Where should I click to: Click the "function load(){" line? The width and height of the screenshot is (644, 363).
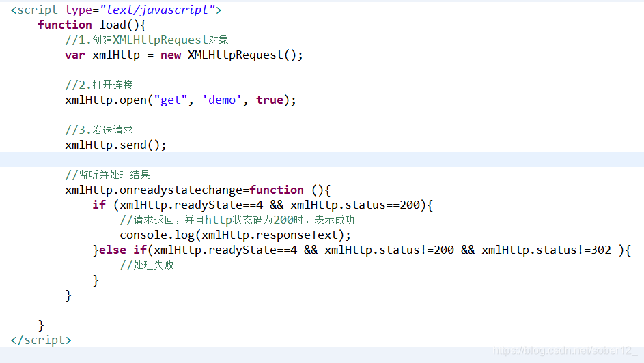tap(92, 25)
